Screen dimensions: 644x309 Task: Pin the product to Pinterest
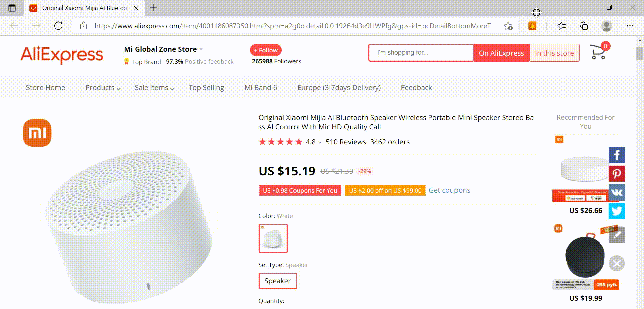point(616,173)
